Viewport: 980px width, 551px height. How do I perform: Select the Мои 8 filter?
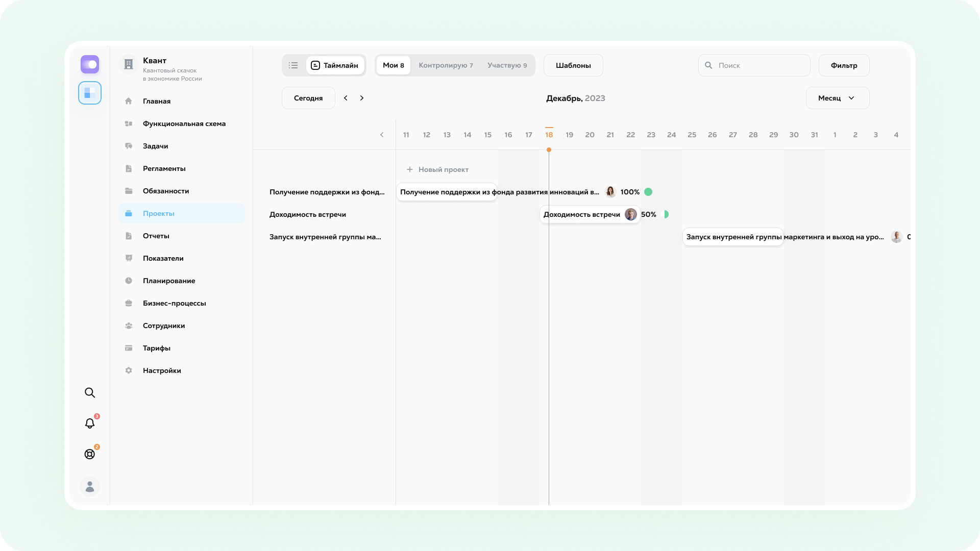click(393, 65)
